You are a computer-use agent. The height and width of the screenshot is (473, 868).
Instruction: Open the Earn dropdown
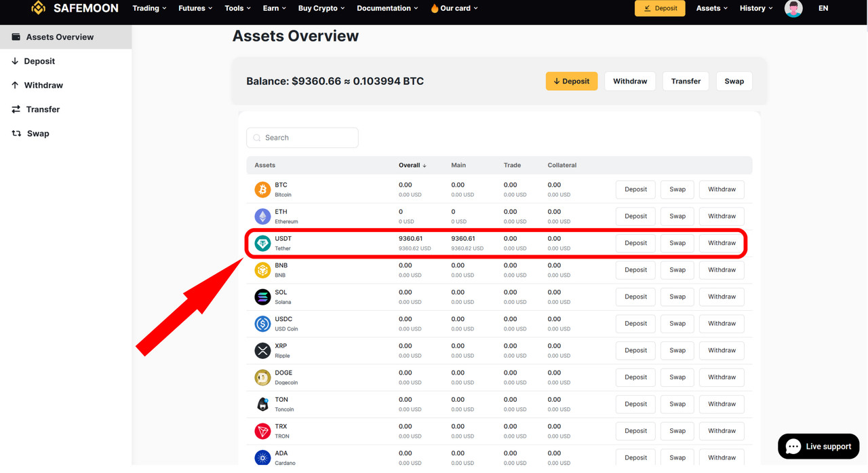[275, 8]
